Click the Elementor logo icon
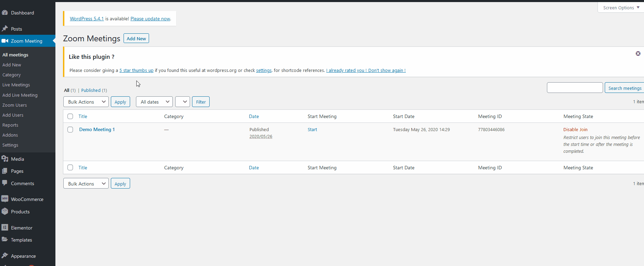Image resolution: width=644 pixels, height=266 pixels. coord(5,227)
